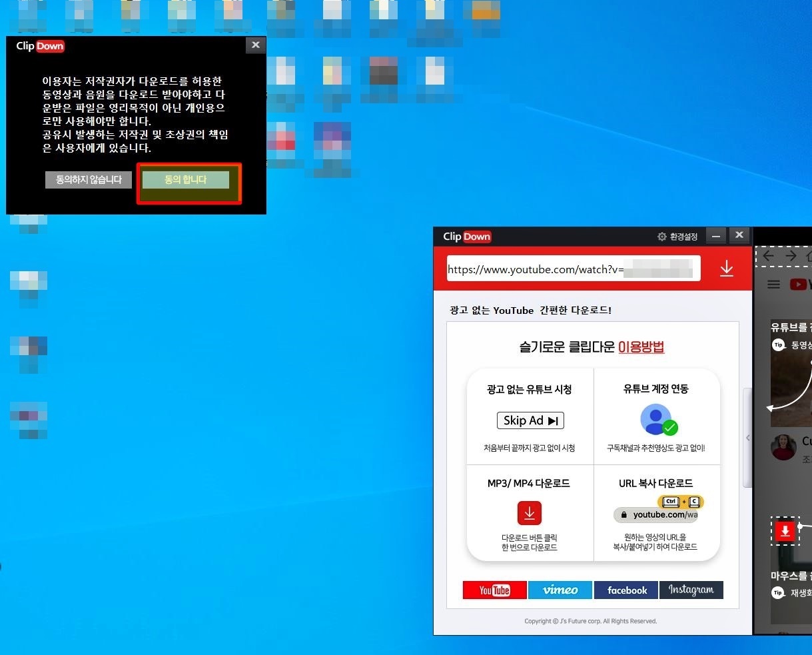Viewport: 812px width, 655px height.
Task: Open the '이용방법' usage guide link
Action: 641,346
